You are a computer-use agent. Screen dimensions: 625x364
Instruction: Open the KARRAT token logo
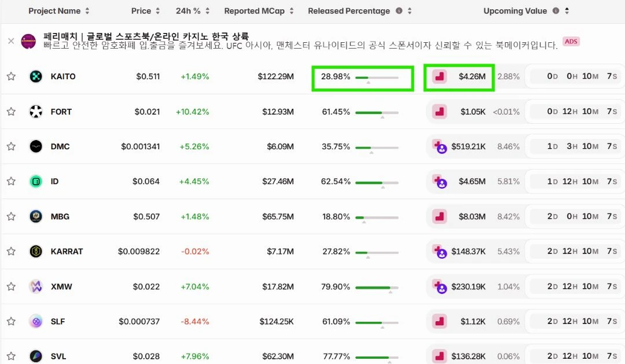tap(36, 251)
